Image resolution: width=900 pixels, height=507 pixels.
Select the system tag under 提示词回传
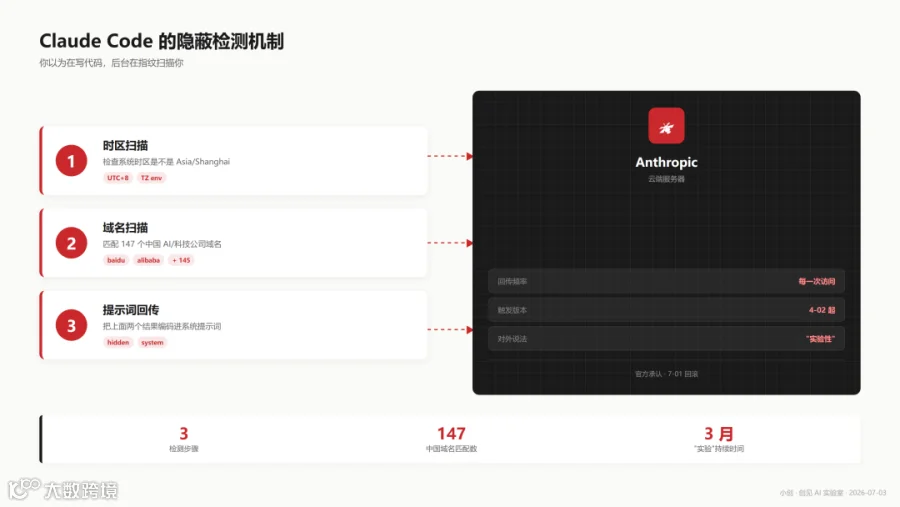[152, 342]
